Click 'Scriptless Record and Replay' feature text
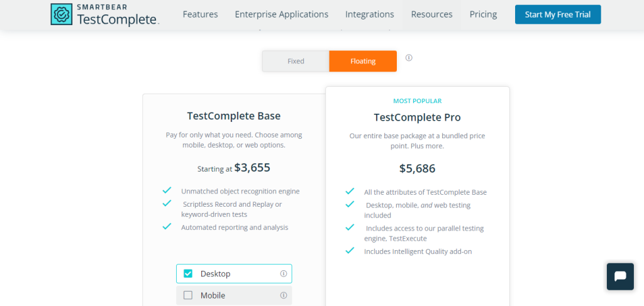Viewport: 644px width, 306px height. click(x=233, y=209)
